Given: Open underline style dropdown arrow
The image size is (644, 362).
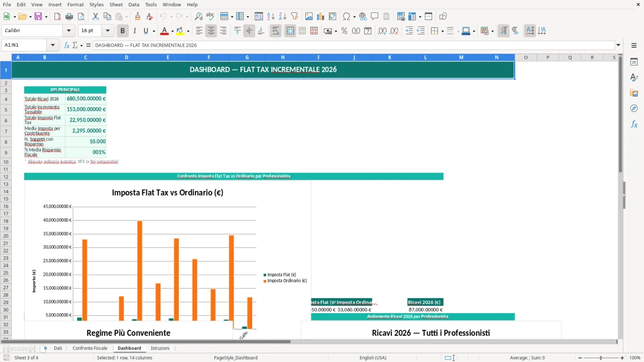Looking at the screenshot, I should click(x=153, y=31).
